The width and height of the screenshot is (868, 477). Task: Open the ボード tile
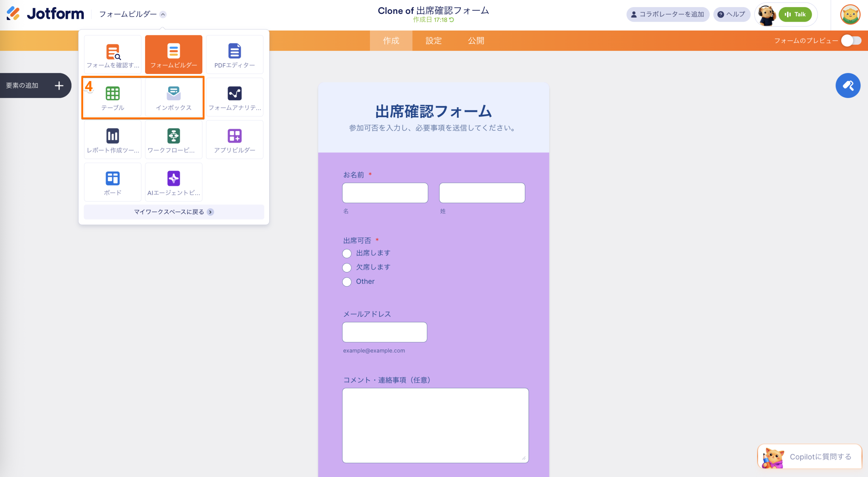[113, 182]
